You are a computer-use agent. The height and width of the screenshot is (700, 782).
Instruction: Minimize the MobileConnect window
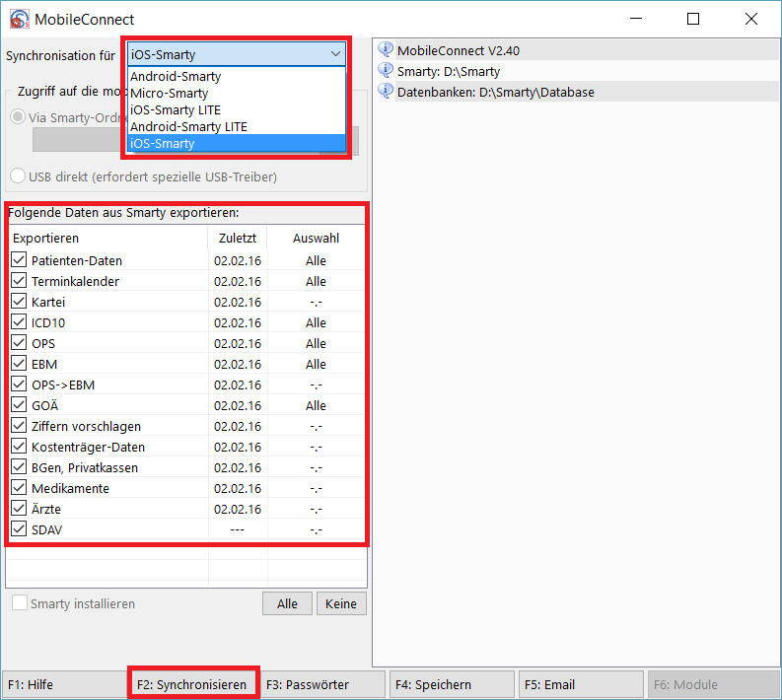click(x=636, y=19)
